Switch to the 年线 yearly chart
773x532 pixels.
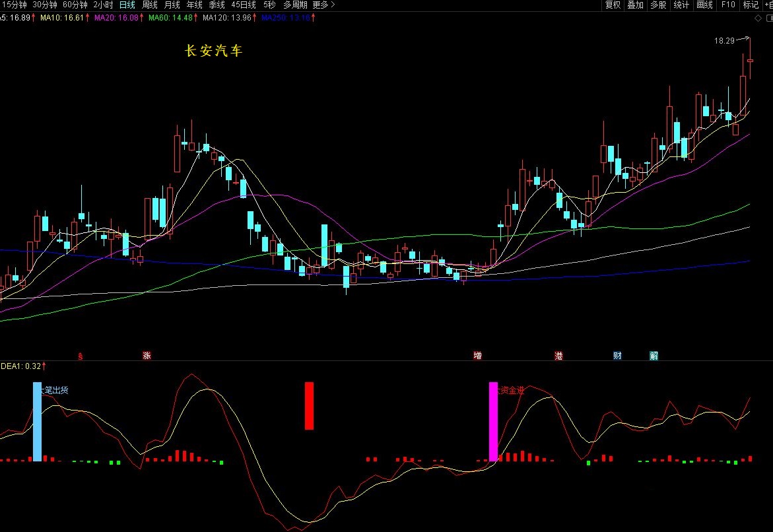click(194, 5)
